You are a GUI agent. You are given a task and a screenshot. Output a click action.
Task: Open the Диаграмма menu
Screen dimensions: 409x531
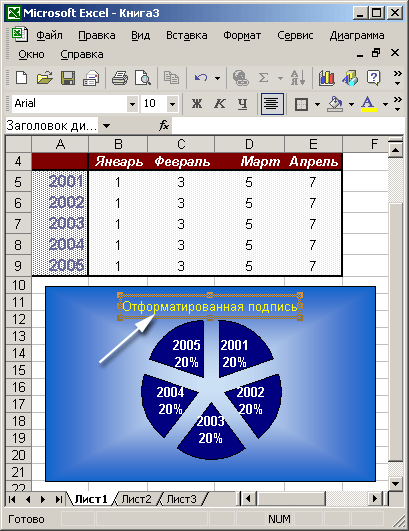point(357,35)
